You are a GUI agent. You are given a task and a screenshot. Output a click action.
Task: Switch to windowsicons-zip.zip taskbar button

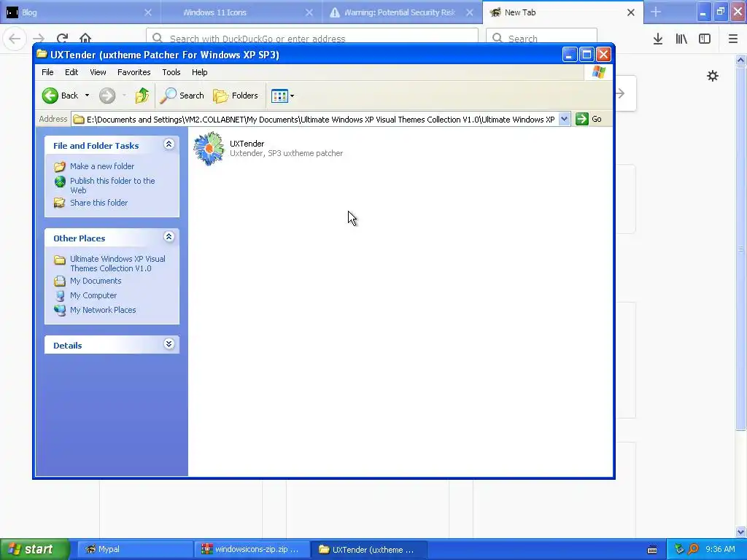coord(252,550)
